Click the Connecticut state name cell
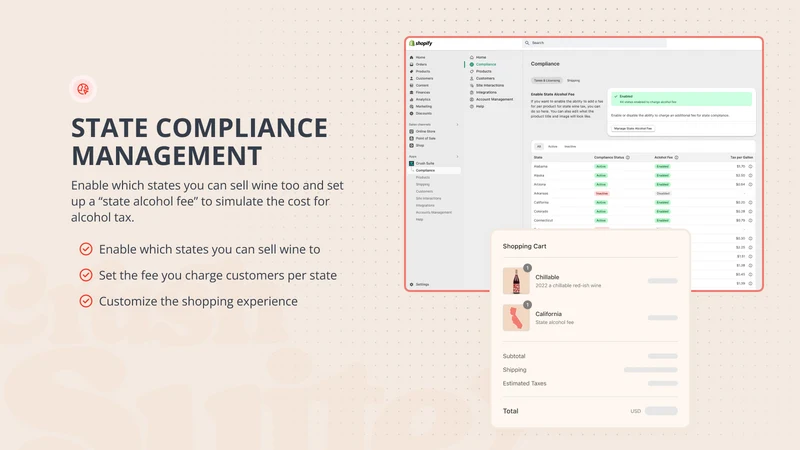This screenshot has height=450, width=800. (543, 220)
